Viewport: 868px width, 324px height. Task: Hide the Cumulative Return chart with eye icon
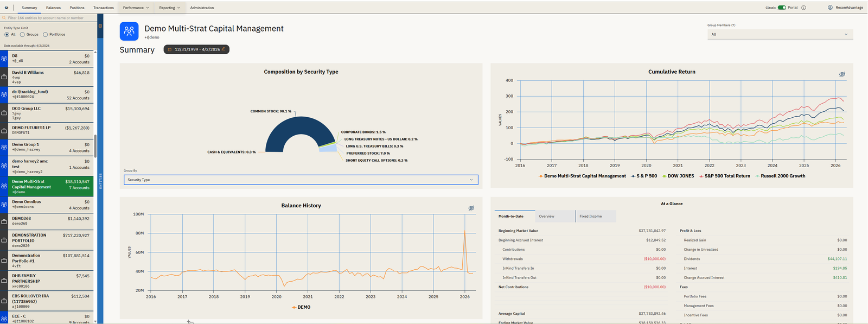[842, 74]
